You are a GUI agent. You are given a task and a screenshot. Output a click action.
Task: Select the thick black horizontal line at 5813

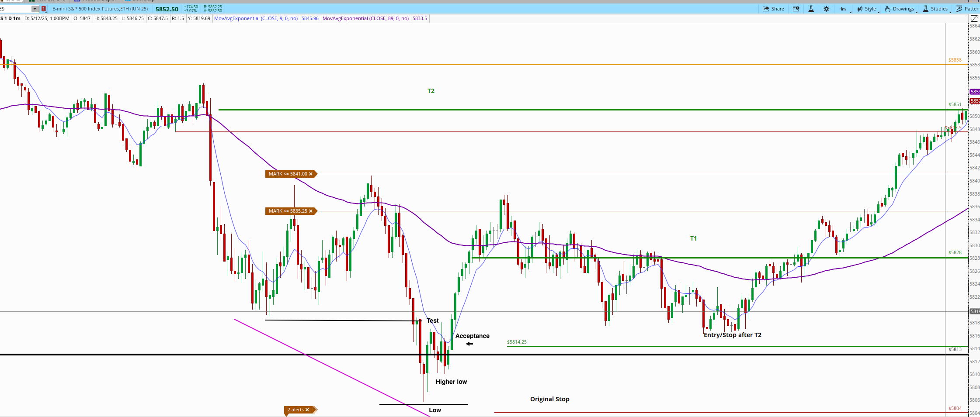[484, 355]
